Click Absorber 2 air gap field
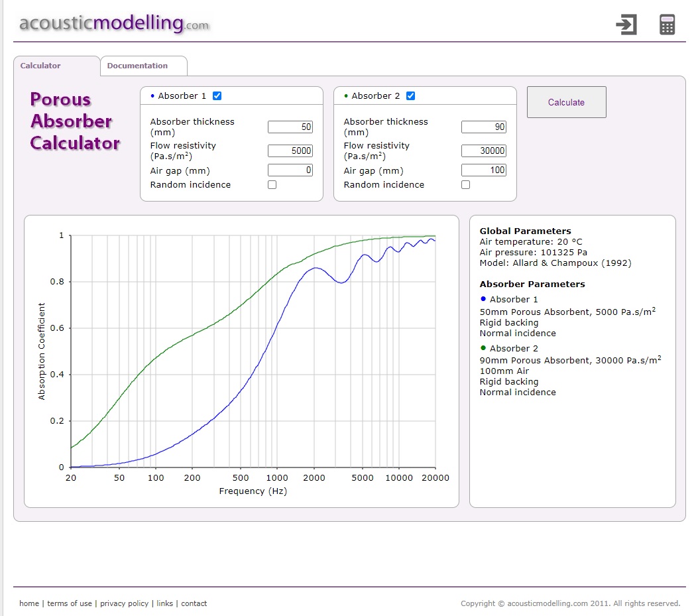Viewport: 694px width, 616px height. [484, 170]
